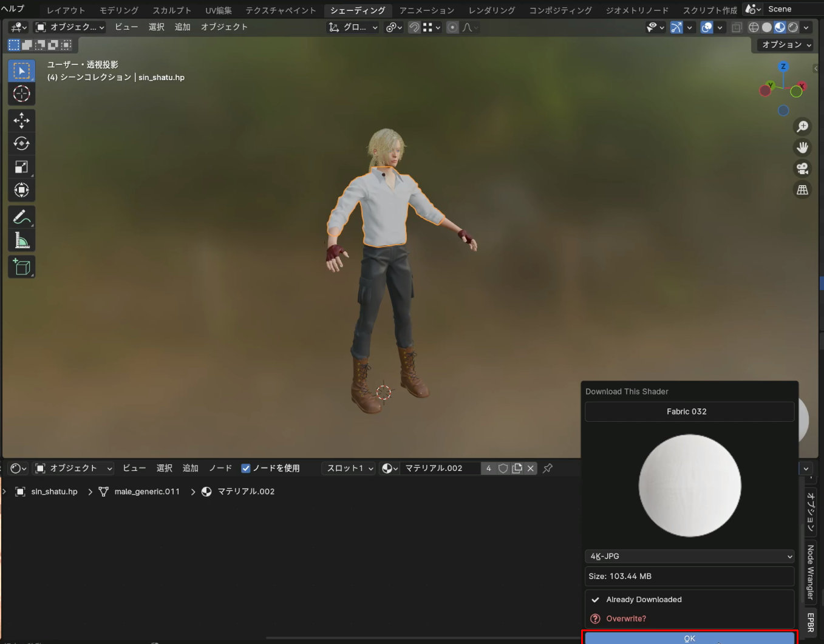Switch to レンダリング workspace tab
The width and height of the screenshot is (824, 644).
tap(492, 10)
